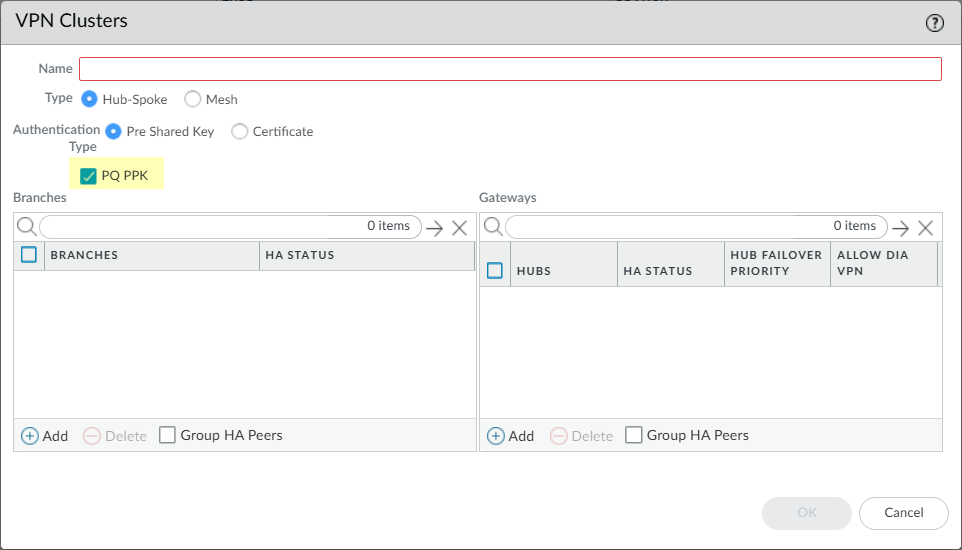Apply the Branches filter arrow icon
This screenshot has height=550, width=962.
pyautogui.click(x=434, y=228)
